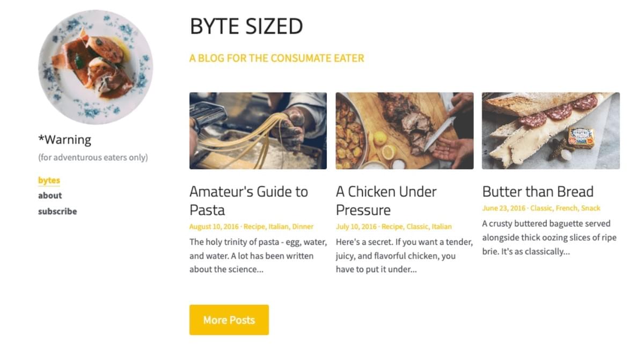The width and height of the screenshot is (644, 351).
Task: Select Snack tag under Butter than Bread
Action: 591,208
